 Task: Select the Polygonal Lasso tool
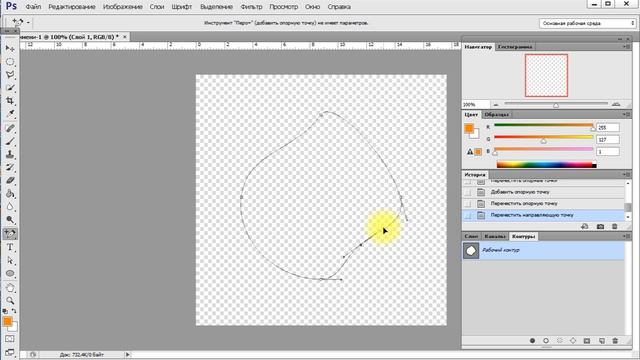[x=10, y=75]
